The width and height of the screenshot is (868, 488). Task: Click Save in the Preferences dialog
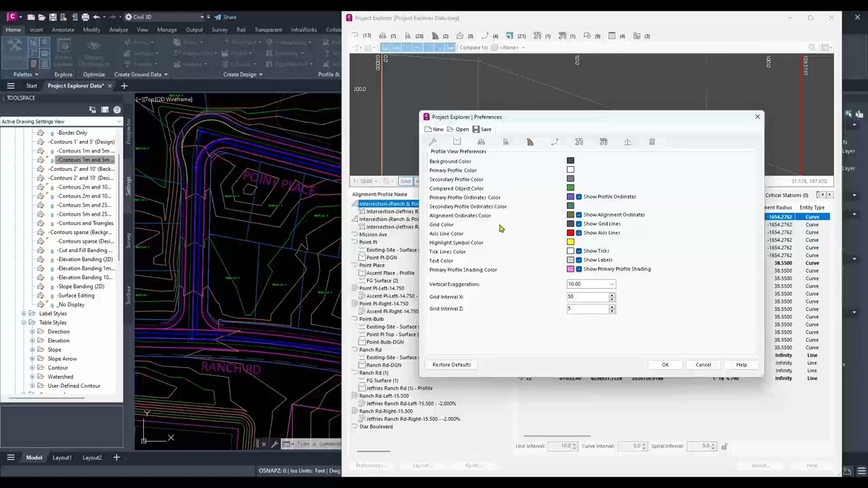(x=481, y=129)
